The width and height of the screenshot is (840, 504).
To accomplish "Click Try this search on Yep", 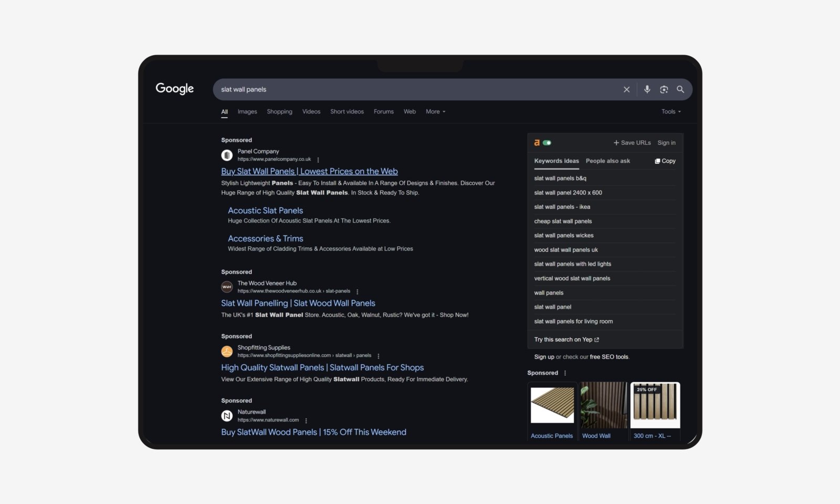I will point(567,340).
